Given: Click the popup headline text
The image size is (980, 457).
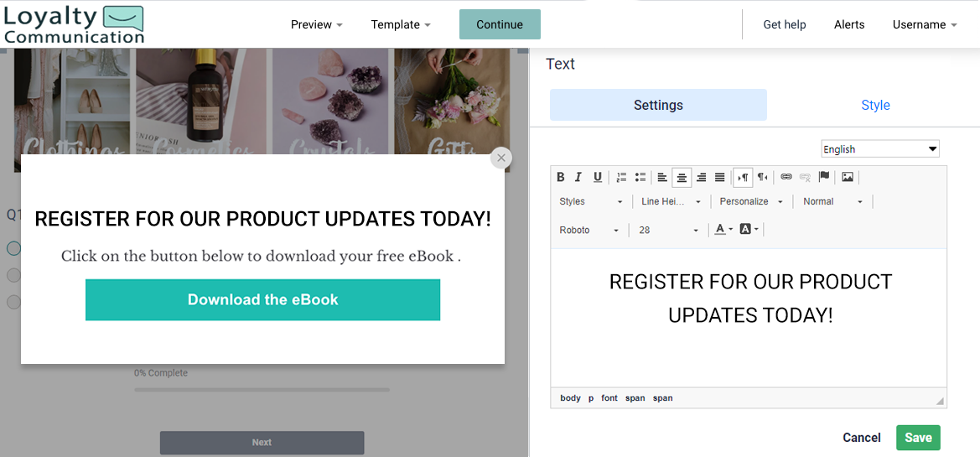Looking at the screenshot, I should 262,220.
